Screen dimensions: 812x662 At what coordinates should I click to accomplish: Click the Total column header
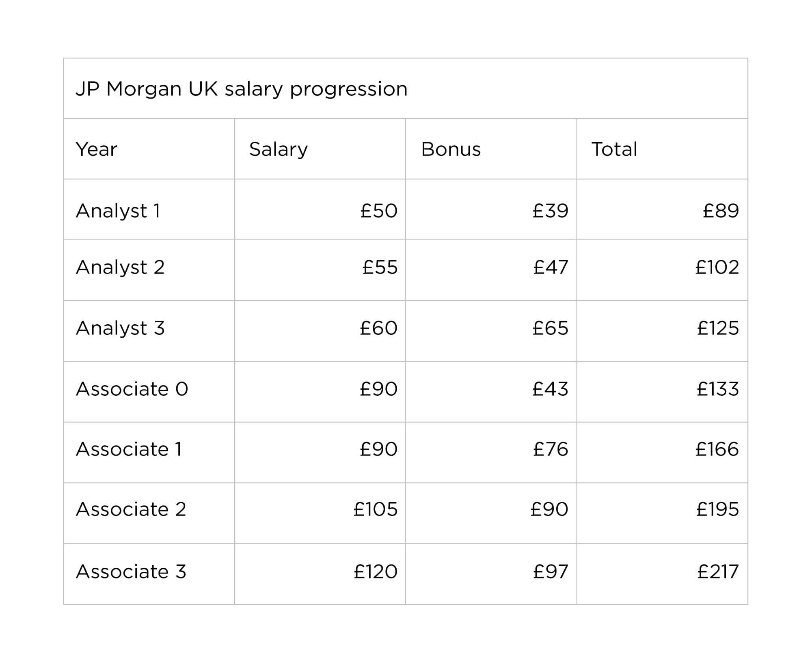[x=614, y=149]
